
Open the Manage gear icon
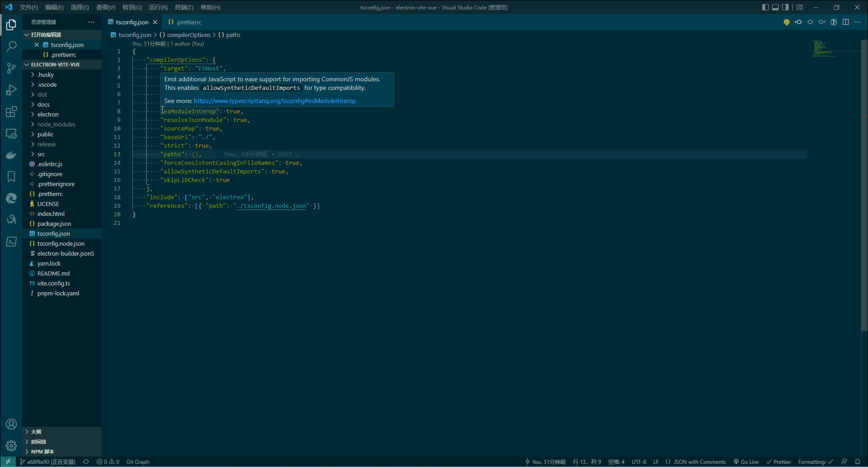[11, 446]
